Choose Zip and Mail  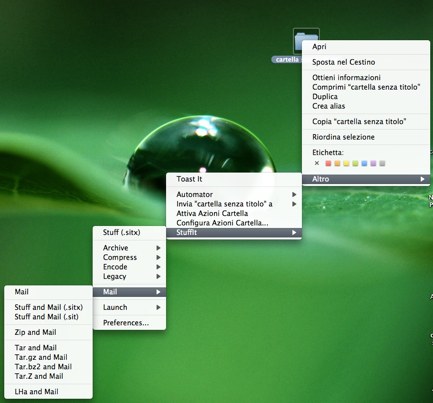(49, 332)
